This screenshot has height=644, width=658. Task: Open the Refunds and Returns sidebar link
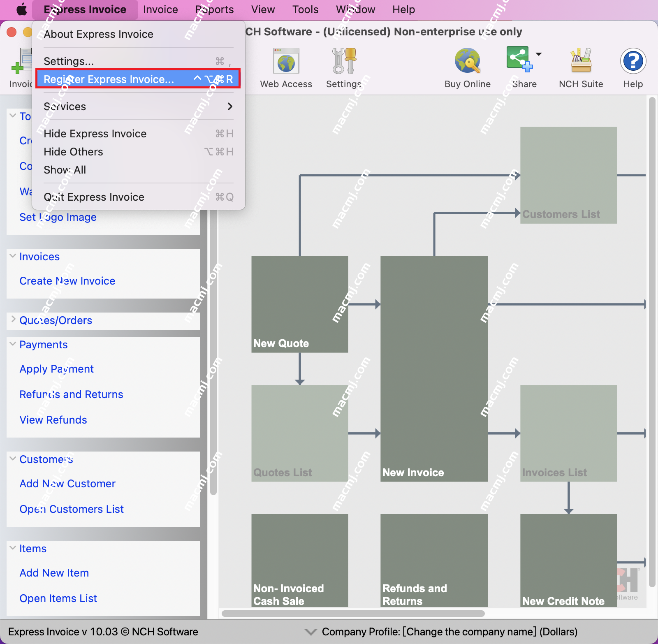pos(71,394)
